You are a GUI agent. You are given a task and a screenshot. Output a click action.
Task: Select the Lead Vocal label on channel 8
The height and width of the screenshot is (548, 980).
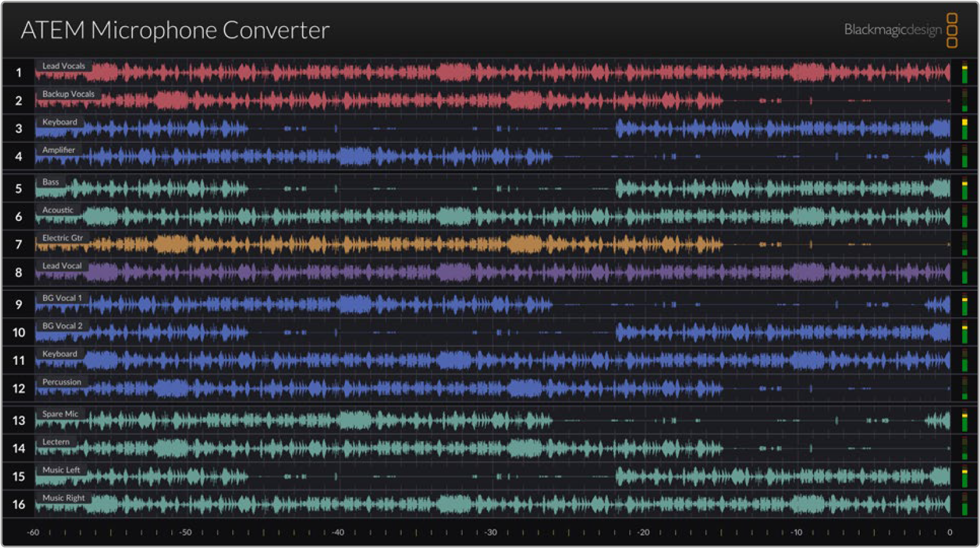point(62,265)
